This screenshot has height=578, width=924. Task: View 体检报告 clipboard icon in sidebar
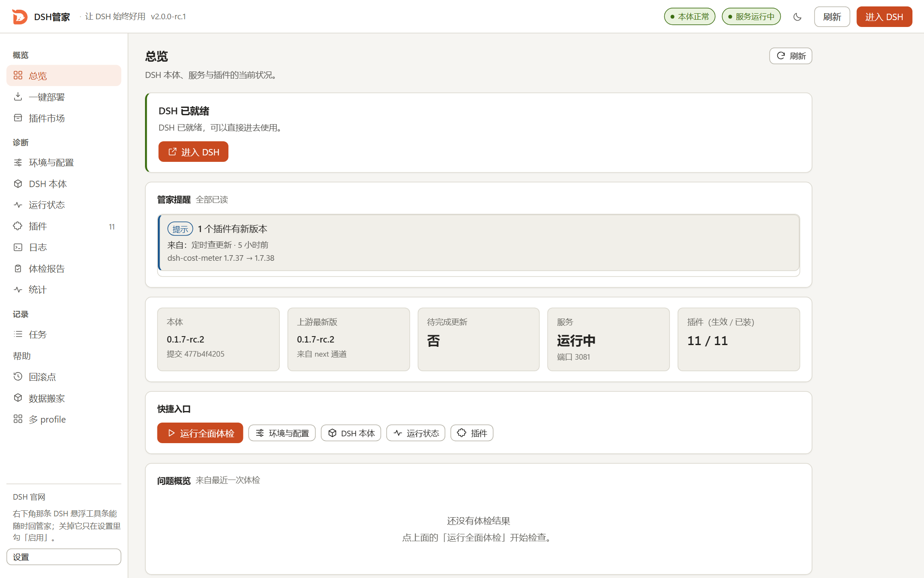(x=18, y=268)
